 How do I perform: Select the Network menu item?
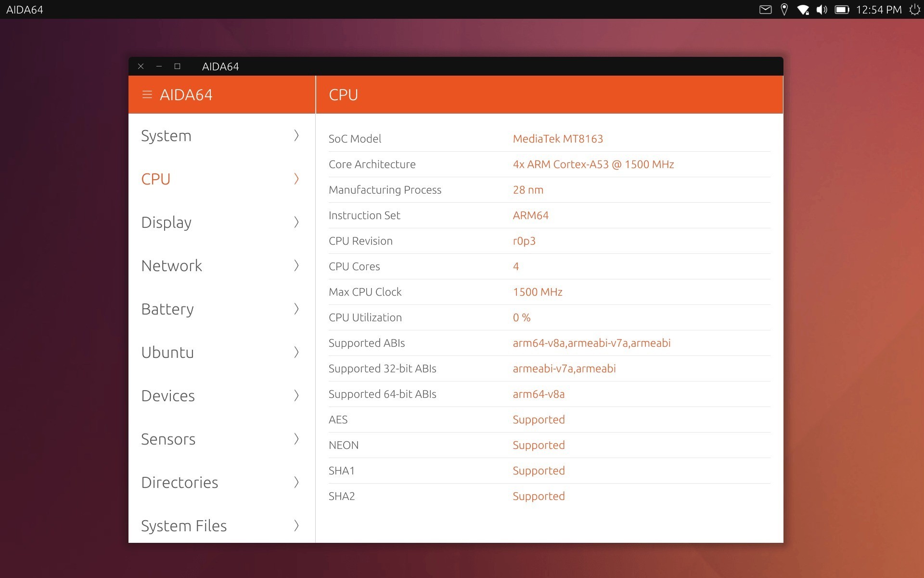pyautogui.click(x=172, y=266)
